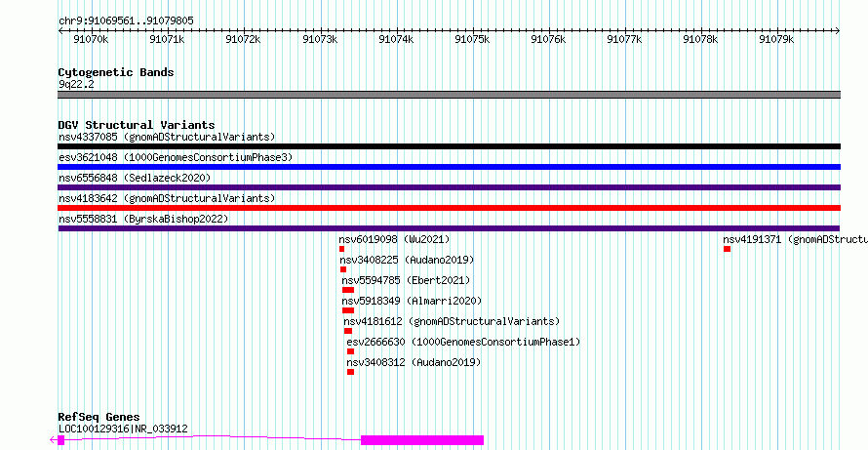Click the 91077k ruler tick label
This screenshot has width=868, height=450.
click(624, 39)
